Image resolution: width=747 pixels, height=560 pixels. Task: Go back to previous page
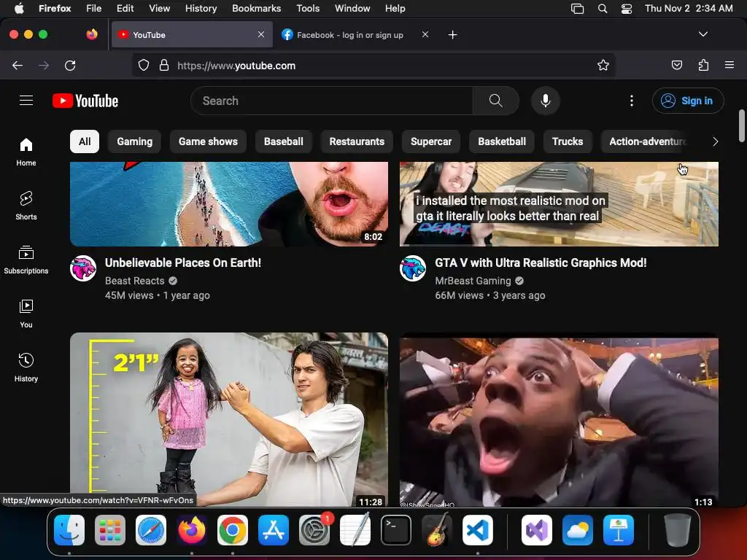(18, 65)
